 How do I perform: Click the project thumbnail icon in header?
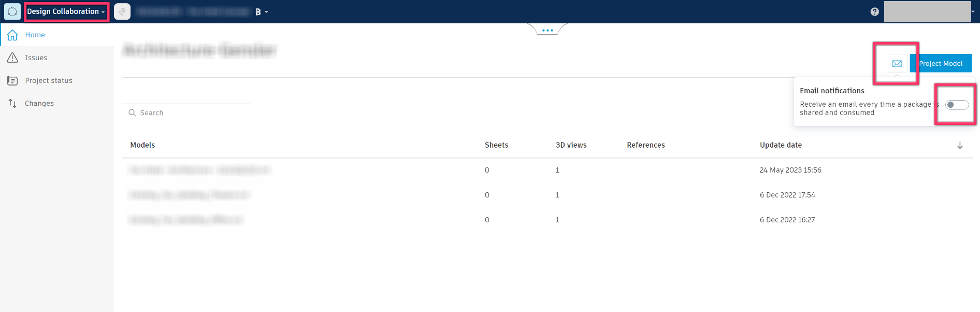(122, 11)
